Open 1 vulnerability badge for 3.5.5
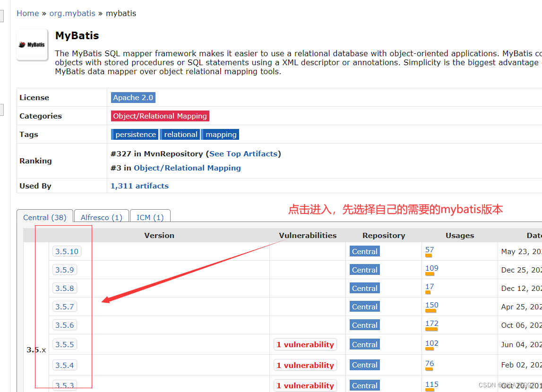The width and height of the screenshot is (542, 392). point(305,344)
